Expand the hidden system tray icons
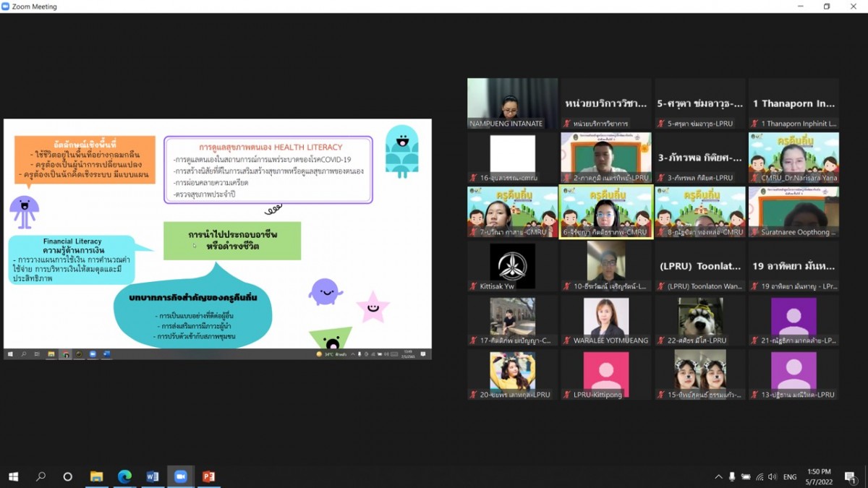 click(x=718, y=477)
